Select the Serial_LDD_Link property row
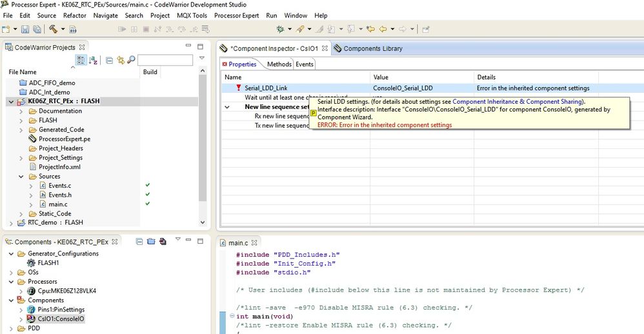This screenshot has height=334, width=644. 265,88
